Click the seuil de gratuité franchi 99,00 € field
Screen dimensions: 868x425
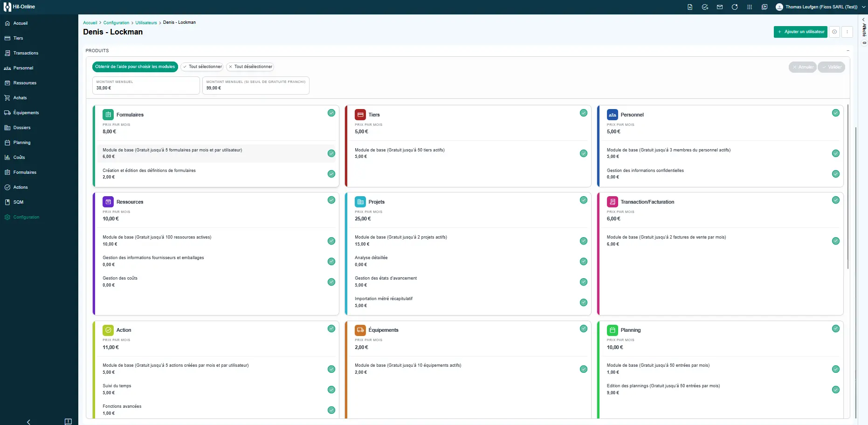(256, 85)
